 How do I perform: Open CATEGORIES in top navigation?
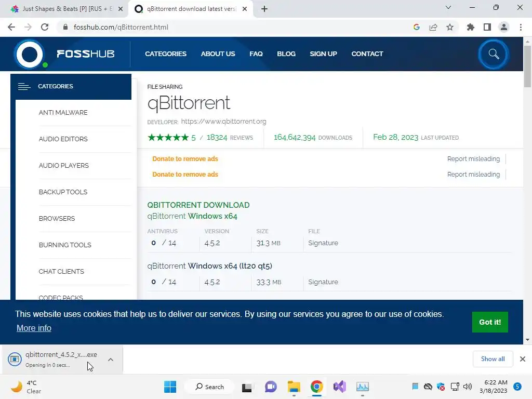click(166, 54)
